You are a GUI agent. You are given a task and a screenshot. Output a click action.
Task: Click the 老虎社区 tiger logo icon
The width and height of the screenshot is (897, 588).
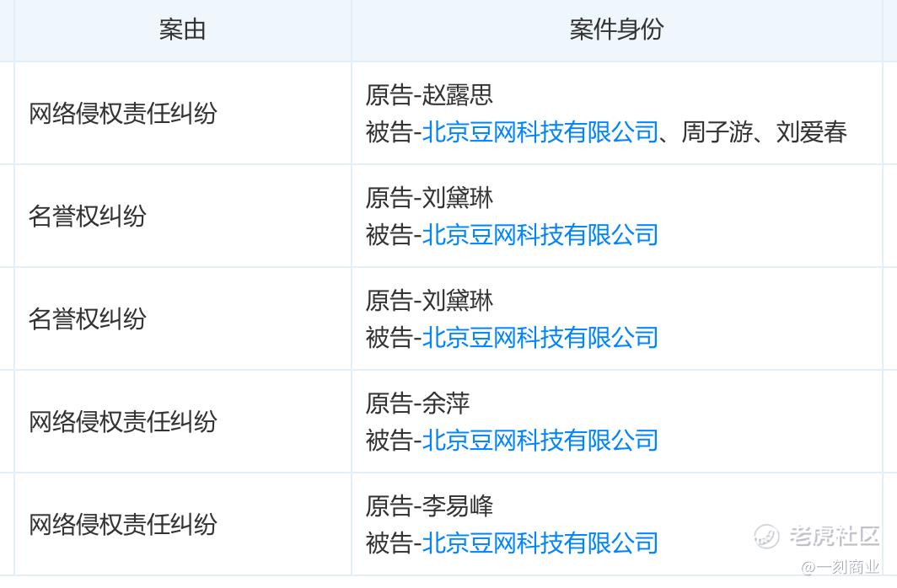(766, 536)
